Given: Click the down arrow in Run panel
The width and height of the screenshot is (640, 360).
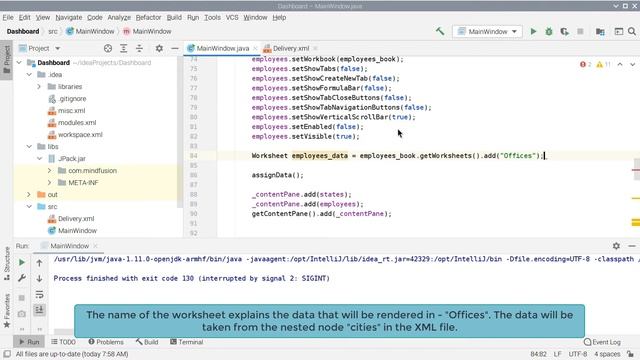Looking at the screenshot, I should (39, 278).
